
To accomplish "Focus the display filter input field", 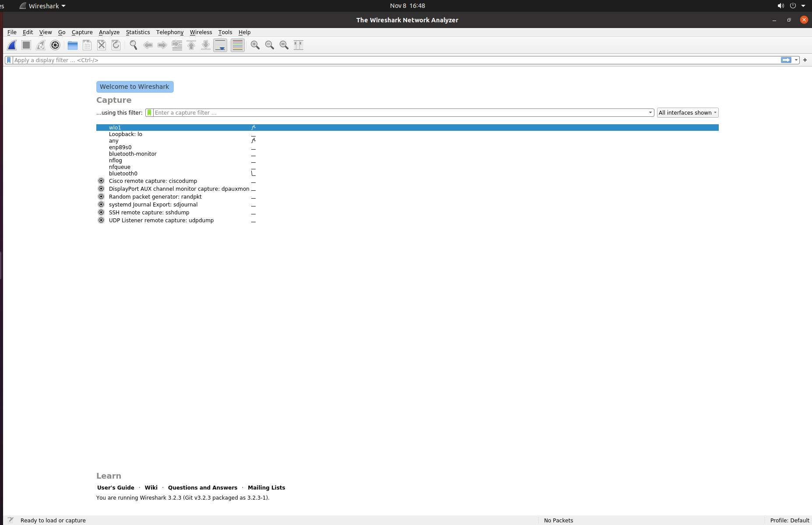I will point(396,60).
